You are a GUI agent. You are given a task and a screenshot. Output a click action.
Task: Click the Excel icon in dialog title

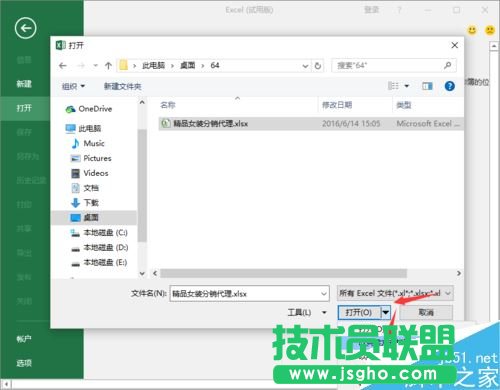pos(61,45)
